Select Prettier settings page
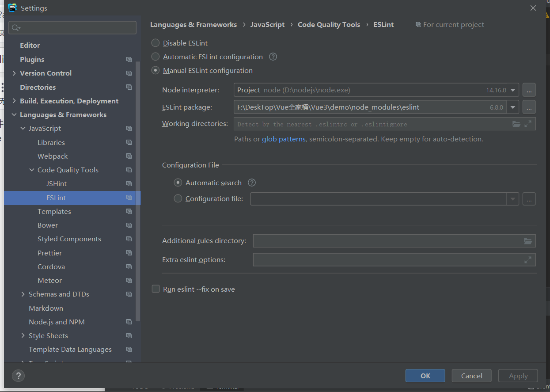550x392 pixels. pos(50,253)
